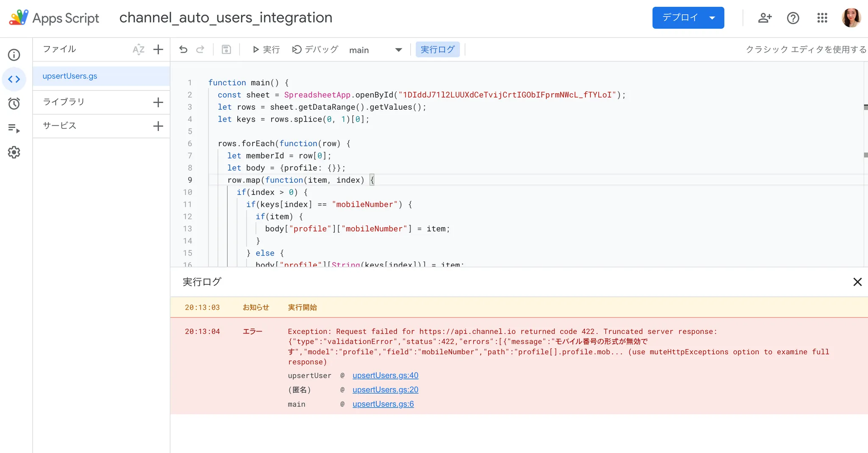Open the Executions list icon

point(14,128)
